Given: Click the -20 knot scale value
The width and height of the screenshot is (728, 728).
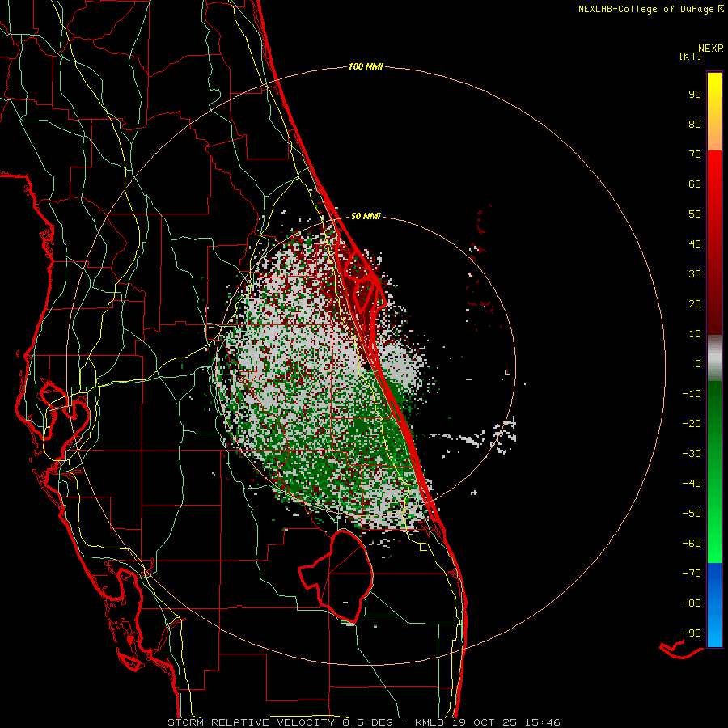Looking at the screenshot, I should tap(692, 423).
